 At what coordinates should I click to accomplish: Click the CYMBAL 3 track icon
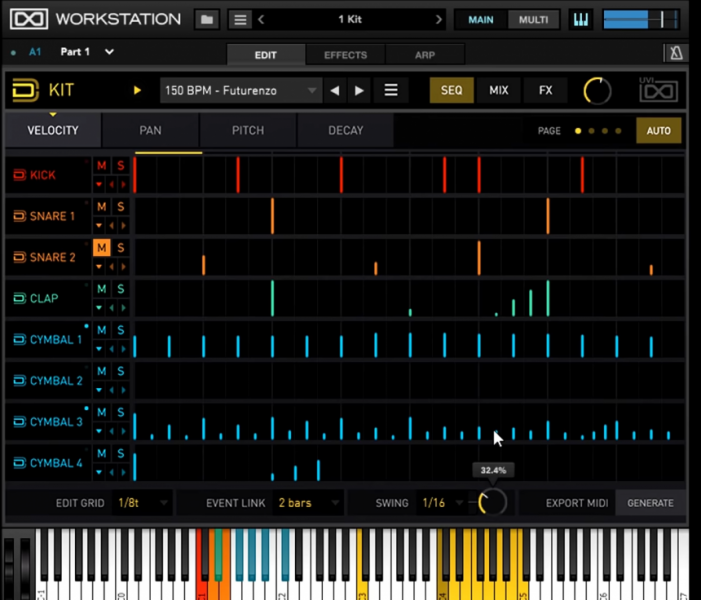coord(19,422)
